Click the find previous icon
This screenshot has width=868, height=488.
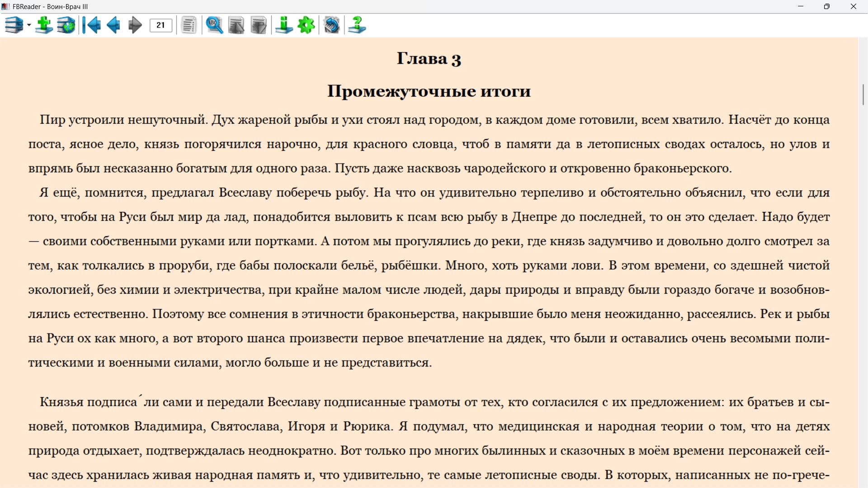pyautogui.click(x=236, y=25)
